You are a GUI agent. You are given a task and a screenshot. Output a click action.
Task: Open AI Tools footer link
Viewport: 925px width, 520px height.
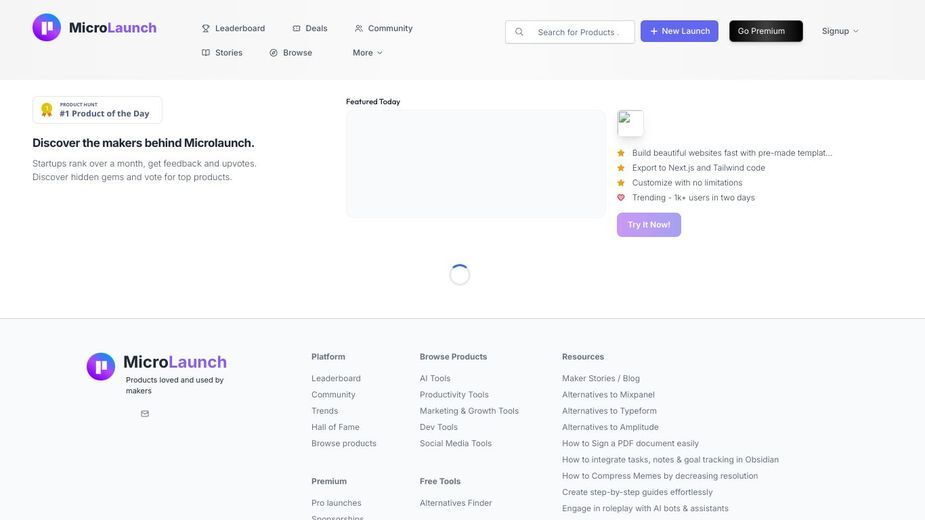435,378
